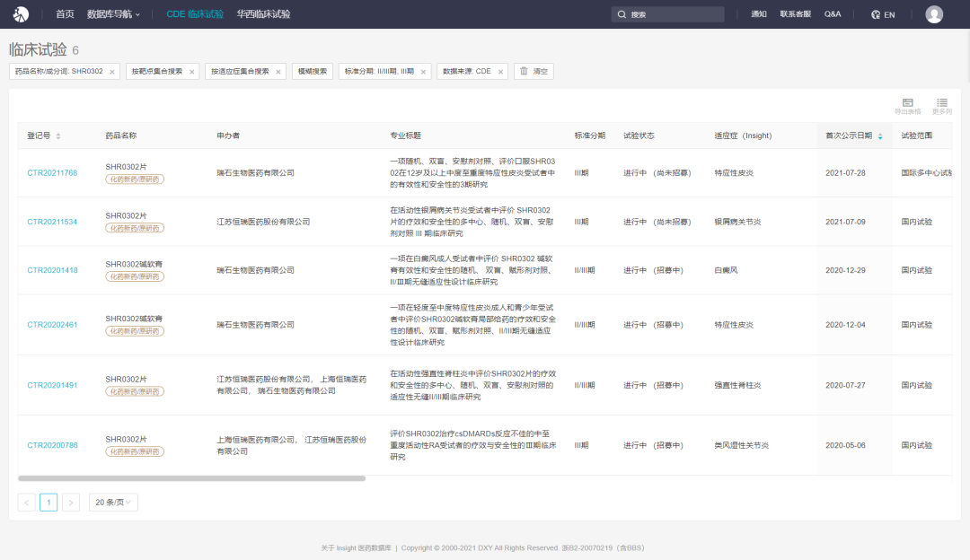
Task: Clear all filters with 清空 button
Action: pyautogui.click(x=533, y=71)
